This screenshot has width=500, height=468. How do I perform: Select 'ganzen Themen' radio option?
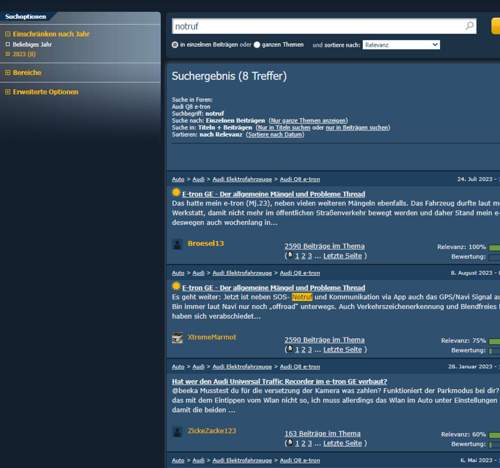[x=257, y=45]
